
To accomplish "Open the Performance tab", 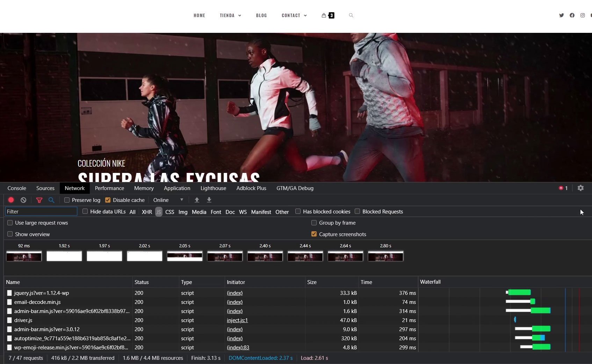I will click(x=109, y=188).
